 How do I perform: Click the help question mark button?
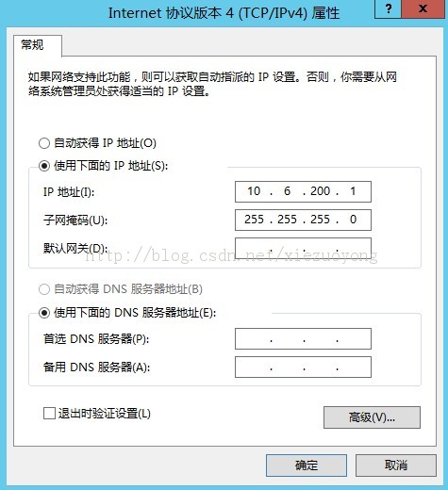click(x=389, y=8)
